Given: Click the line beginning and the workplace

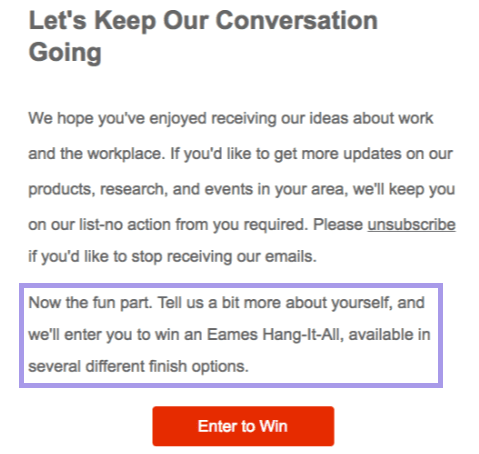Looking at the screenshot, I should [240, 154].
